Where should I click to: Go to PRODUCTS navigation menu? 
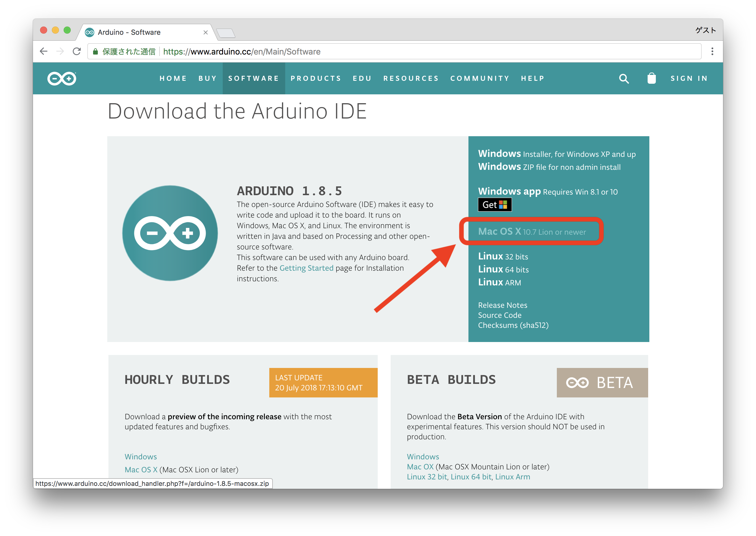(316, 78)
